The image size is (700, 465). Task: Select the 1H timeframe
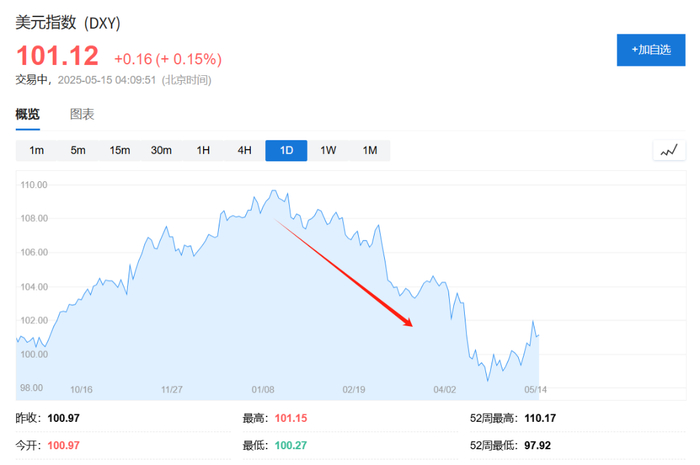[x=203, y=151]
